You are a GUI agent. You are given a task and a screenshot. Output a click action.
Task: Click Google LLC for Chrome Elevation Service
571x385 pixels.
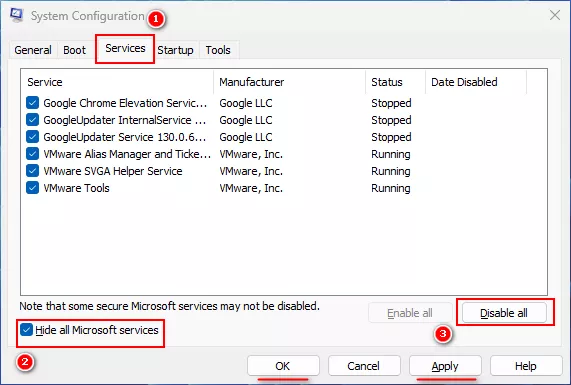tap(246, 103)
